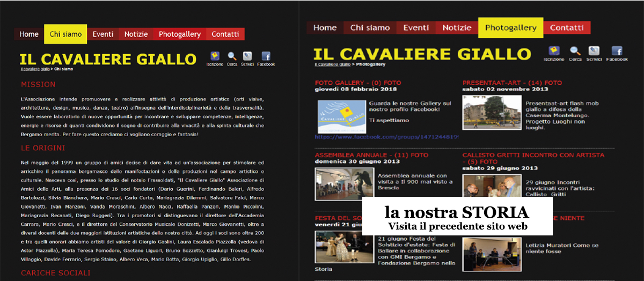Open Eventi tab in left page
This screenshot has width=644, height=281.
click(103, 34)
